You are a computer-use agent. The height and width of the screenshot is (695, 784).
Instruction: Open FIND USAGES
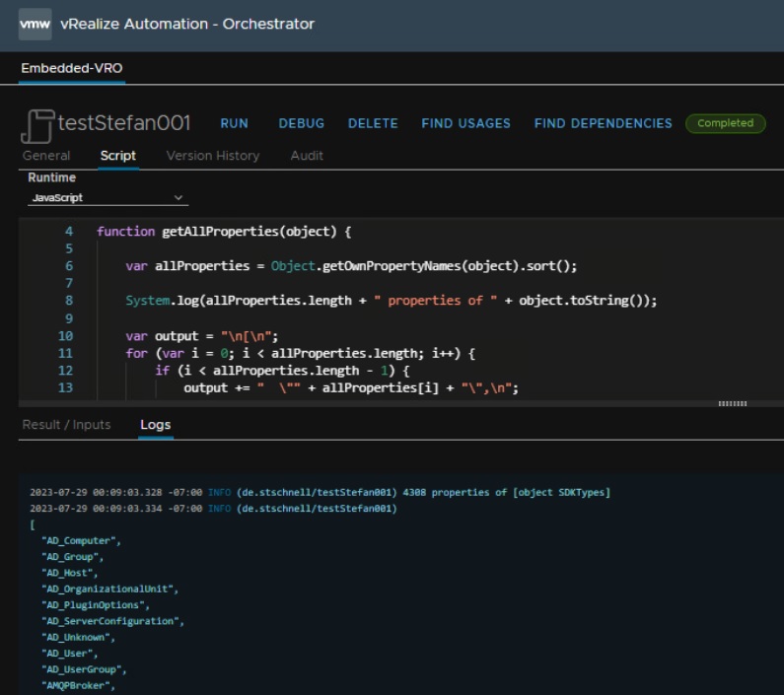tap(466, 123)
